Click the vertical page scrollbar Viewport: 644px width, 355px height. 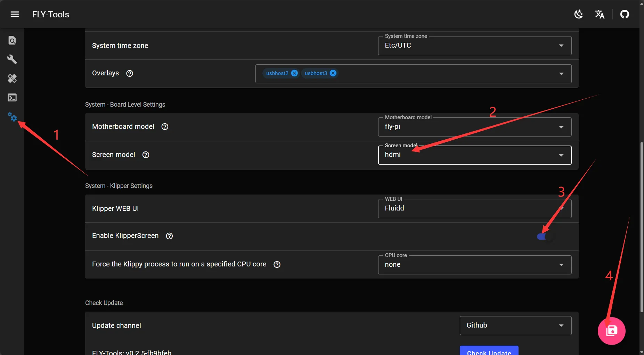click(642, 226)
